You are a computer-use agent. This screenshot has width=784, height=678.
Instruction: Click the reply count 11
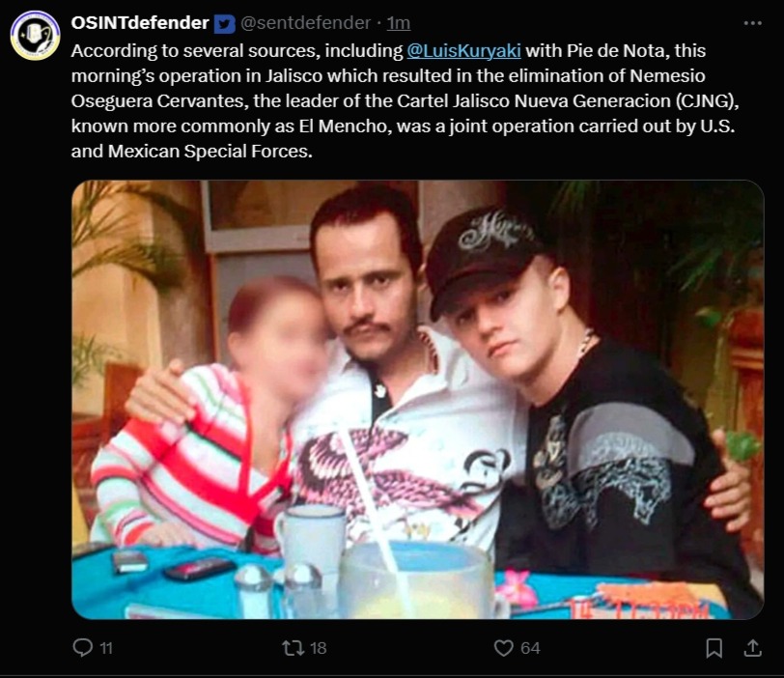[x=106, y=648]
